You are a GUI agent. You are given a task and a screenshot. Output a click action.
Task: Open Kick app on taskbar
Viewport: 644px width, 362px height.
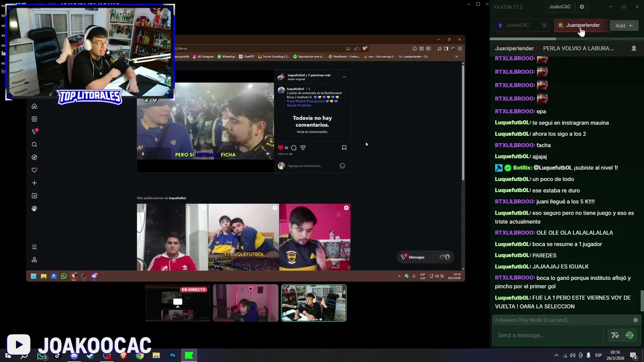tap(189, 355)
